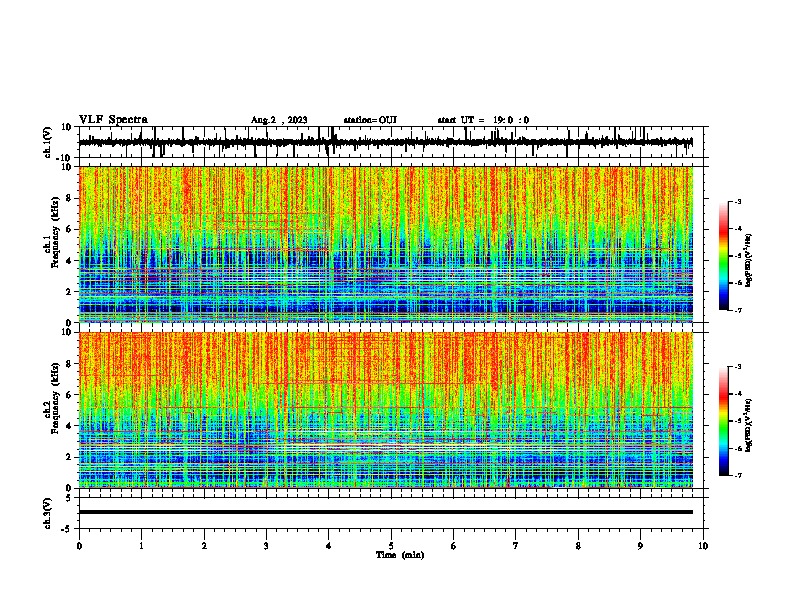The image size is (792, 612).
Task: Click inside the ch.2 frequency spectrogram
Action: [x=385, y=410]
